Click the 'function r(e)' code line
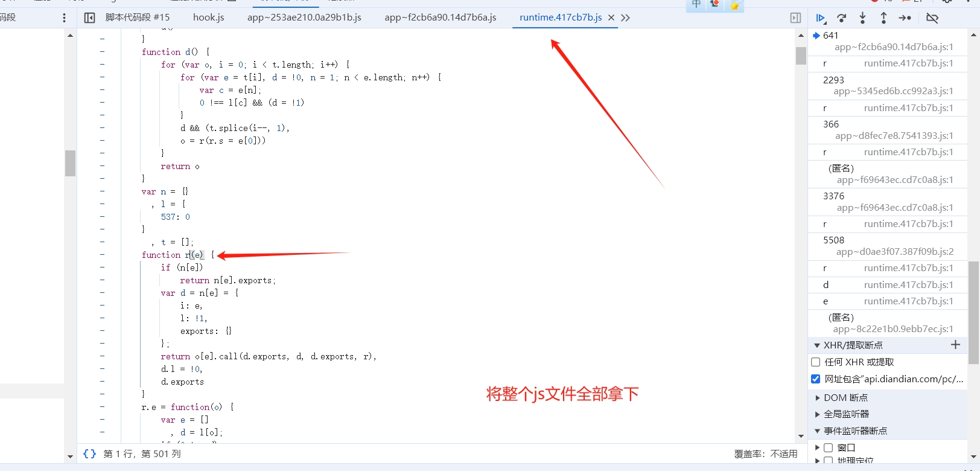The image size is (980, 471). point(179,255)
